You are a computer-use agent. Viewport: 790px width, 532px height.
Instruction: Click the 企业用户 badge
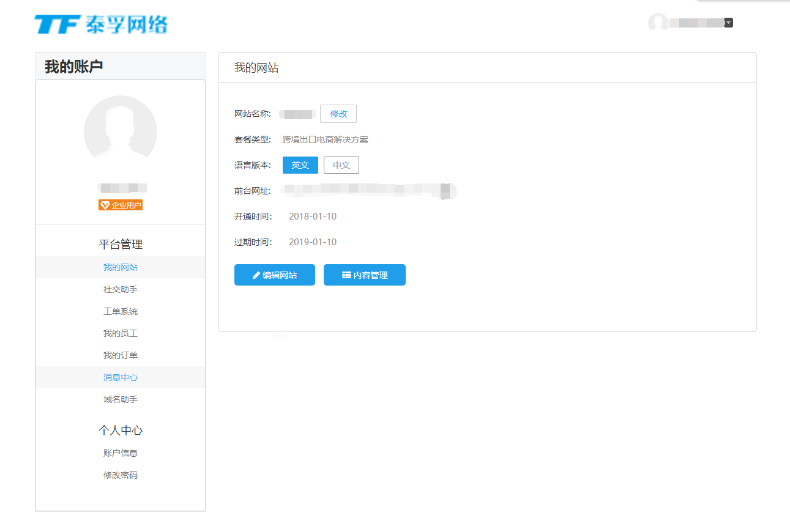click(121, 205)
